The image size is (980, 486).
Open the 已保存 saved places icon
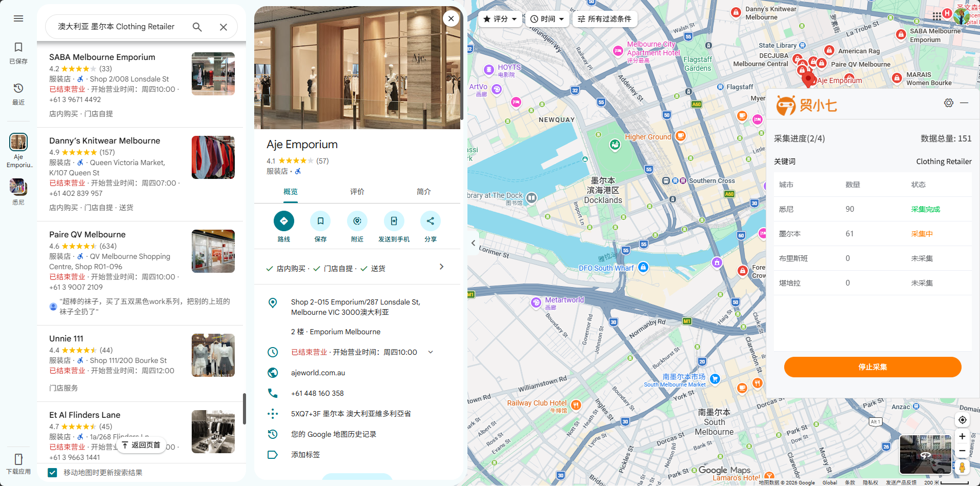pyautogui.click(x=18, y=53)
